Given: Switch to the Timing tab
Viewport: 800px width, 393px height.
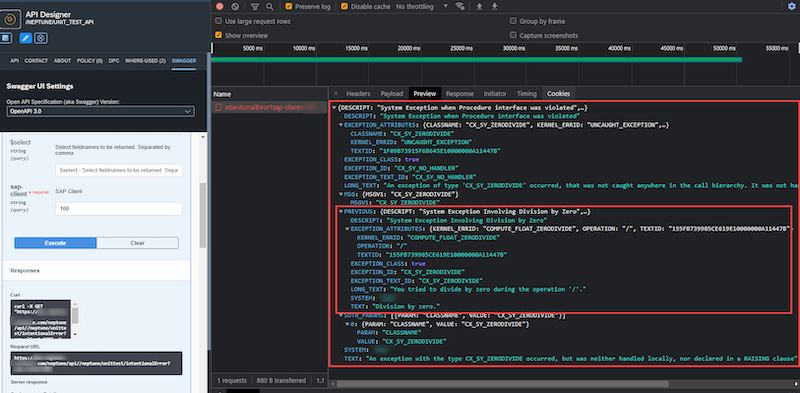Looking at the screenshot, I should pos(527,93).
